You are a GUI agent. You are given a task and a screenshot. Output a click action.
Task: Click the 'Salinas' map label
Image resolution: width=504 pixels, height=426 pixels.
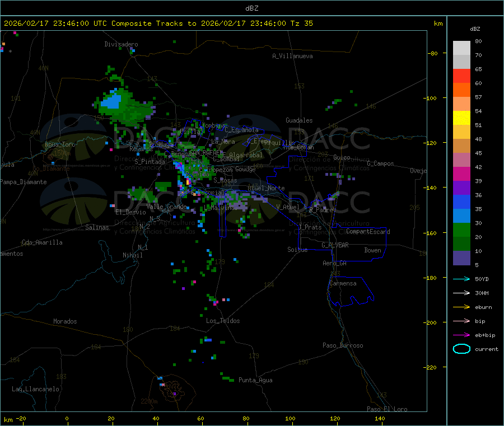point(97,227)
